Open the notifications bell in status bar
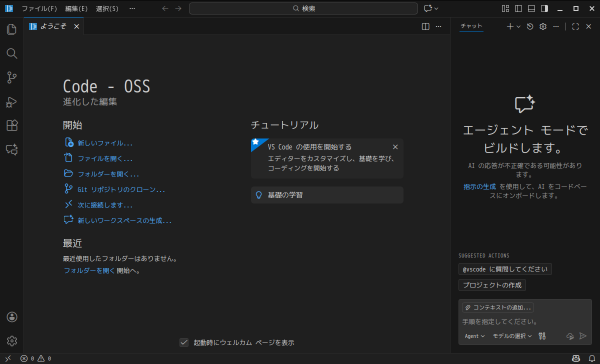Screen dimensions: 600x364 (x=592, y=358)
